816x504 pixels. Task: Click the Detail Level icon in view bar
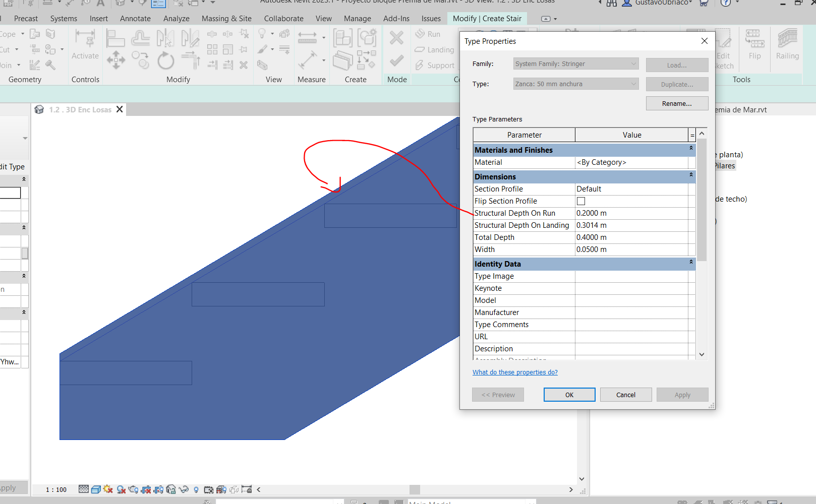coord(84,489)
